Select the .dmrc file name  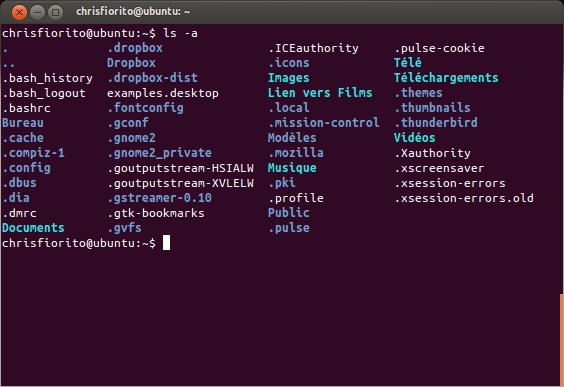19,213
